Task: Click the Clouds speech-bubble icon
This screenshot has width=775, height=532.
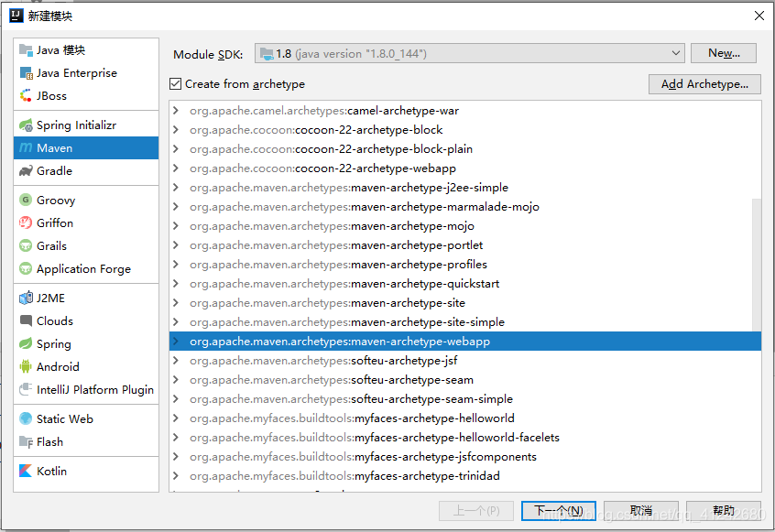Action: click(x=26, y=320)
